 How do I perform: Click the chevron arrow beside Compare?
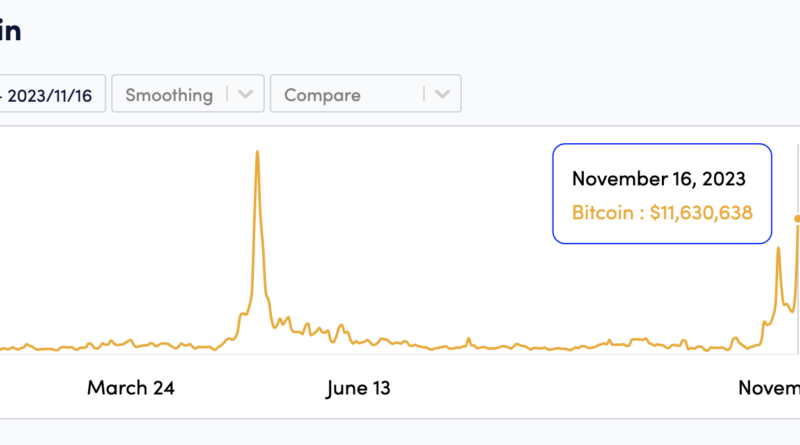443,95
